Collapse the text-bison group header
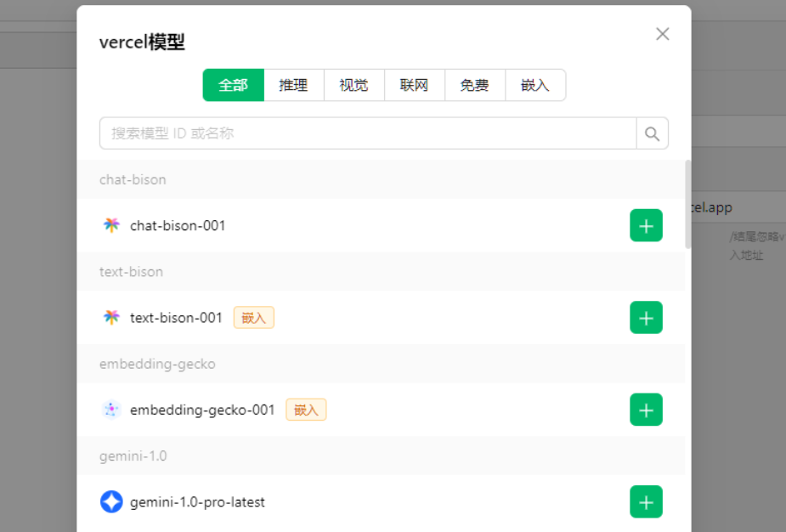 [x=131, y=272]
